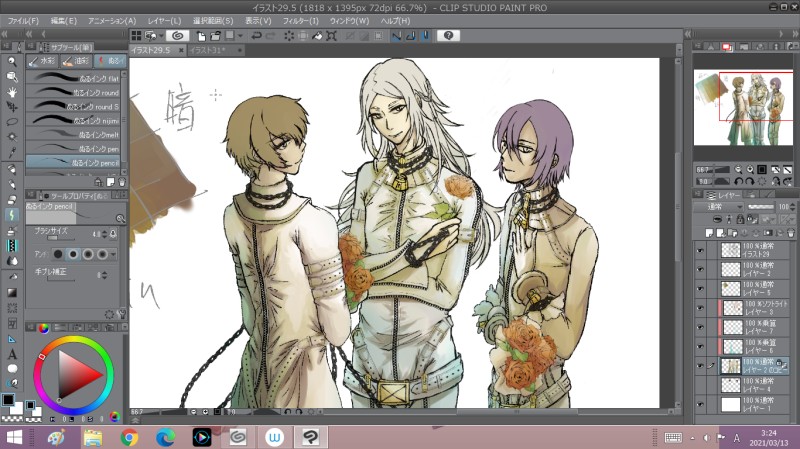Screen dimensions: 800x449
Task: Select the main black color swatch
Action: 8,400
